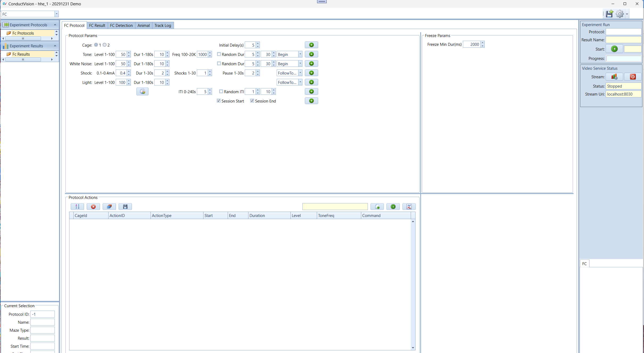Start the experiment run with green play
This screenshot has height=353, width=644.
pyautogui.click(x=614, y=49)
